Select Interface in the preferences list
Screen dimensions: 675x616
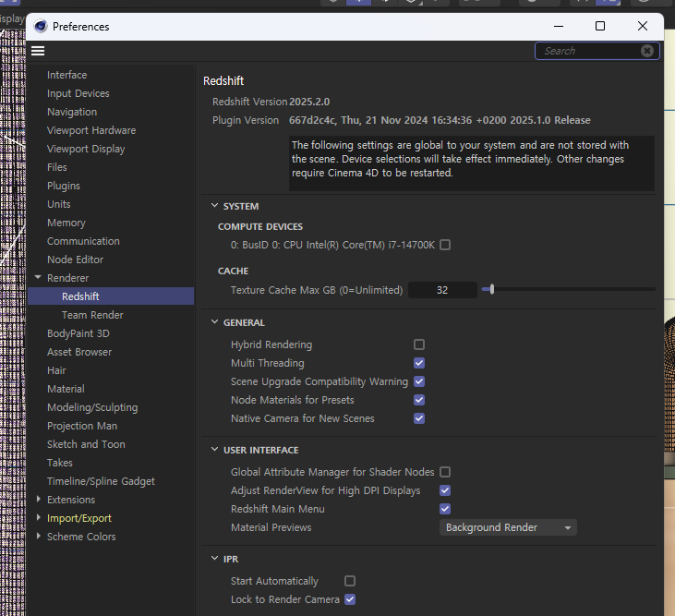click(x=66, y=75)
